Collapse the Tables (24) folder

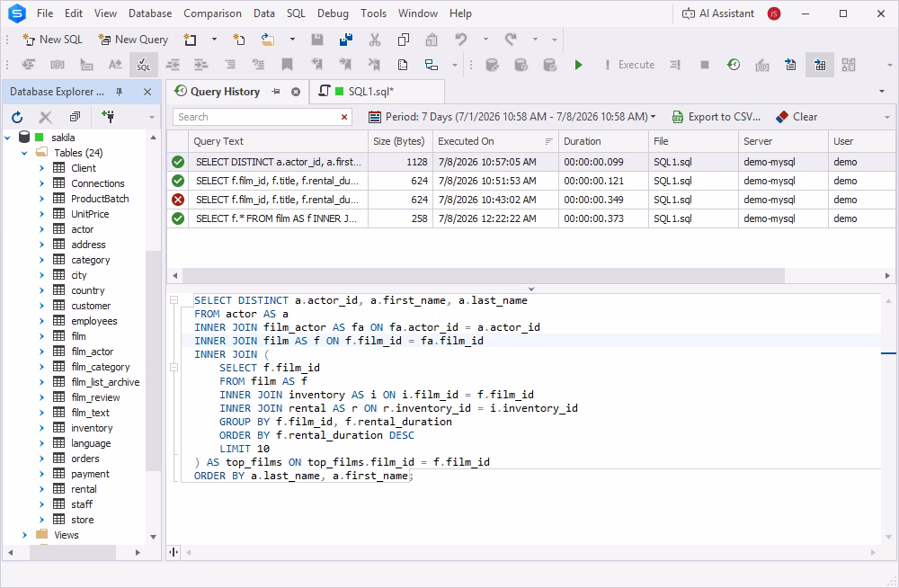(24, 153)
